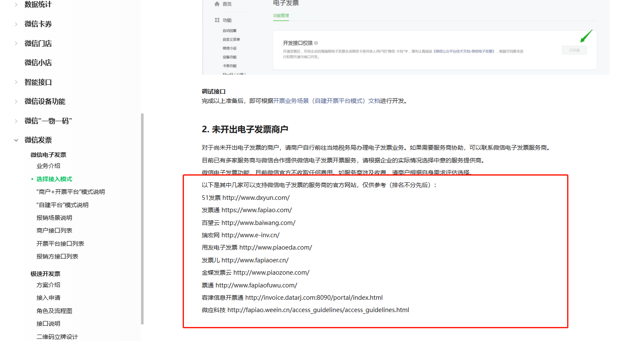Expand the 微信门店 chevron
The height and width of the screenshot is (341, 644).
(x=16, y=43)
